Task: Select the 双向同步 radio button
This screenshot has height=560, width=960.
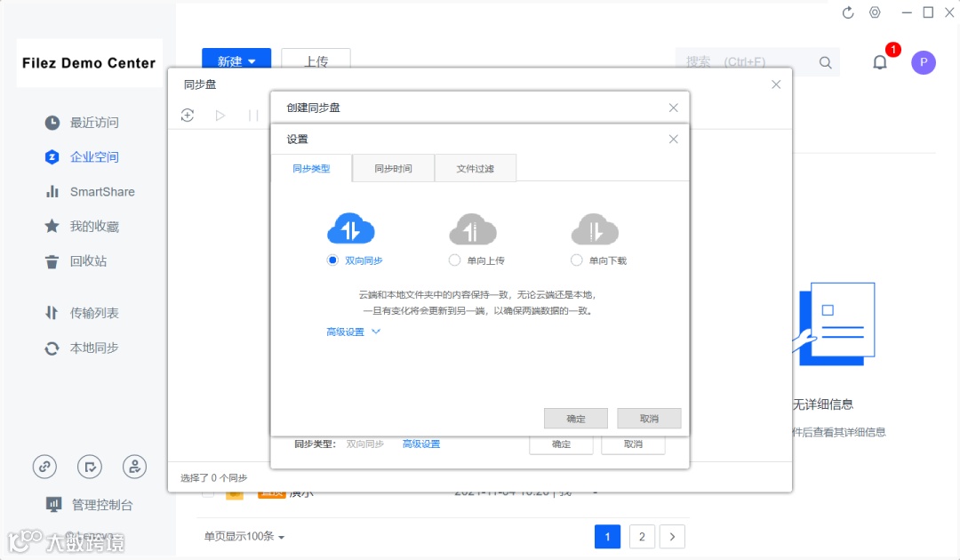Action: (332, 260)
